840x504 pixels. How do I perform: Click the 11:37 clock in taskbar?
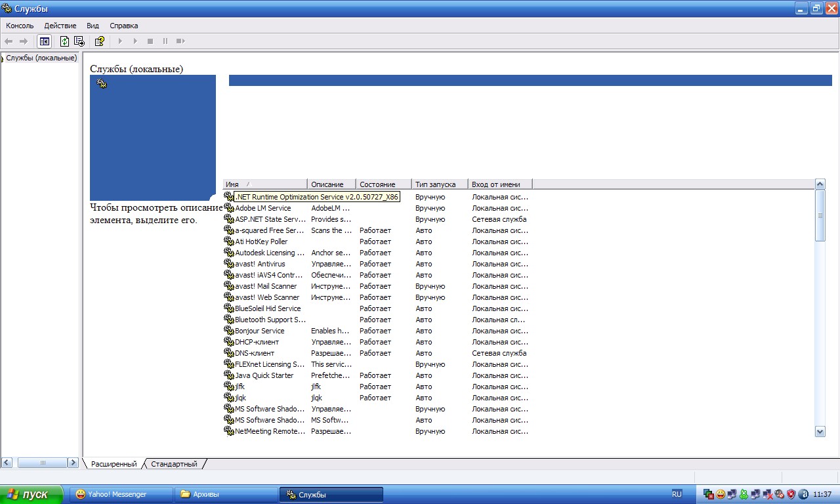tap(822, 494)
